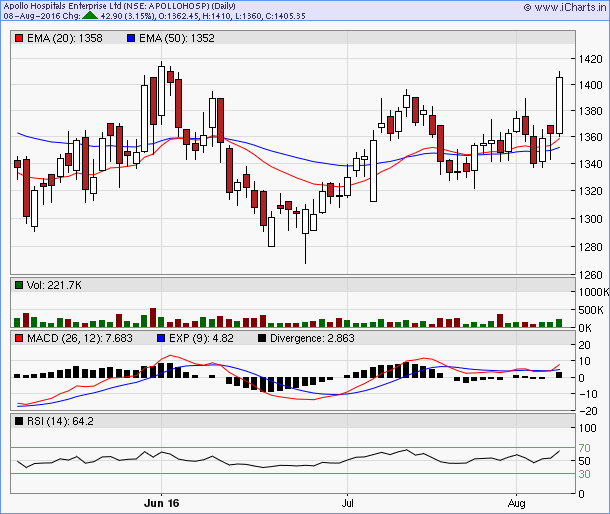
Task: Click the black Divergence legend swatch
Action: click(x=261, y=338)
